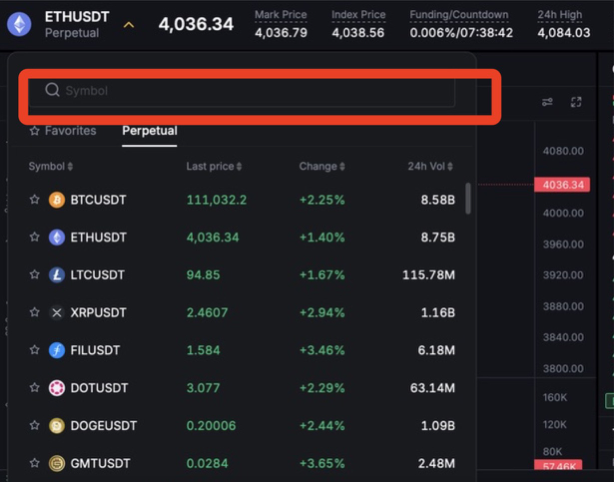Click the Ethereum logo next to ETHUSDT Perpetual

19,24
